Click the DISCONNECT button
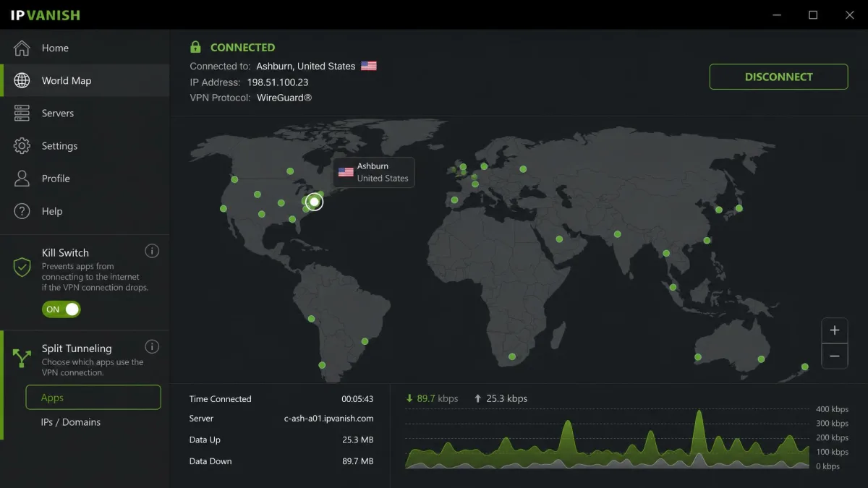Viewport: 868px width, 488px height. click(778, 77)
